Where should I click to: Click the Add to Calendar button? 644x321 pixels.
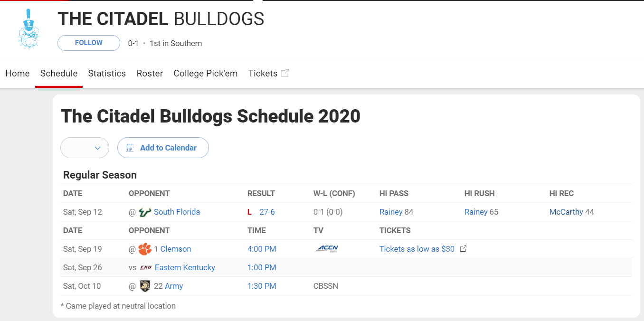click(x=163, y=148)
